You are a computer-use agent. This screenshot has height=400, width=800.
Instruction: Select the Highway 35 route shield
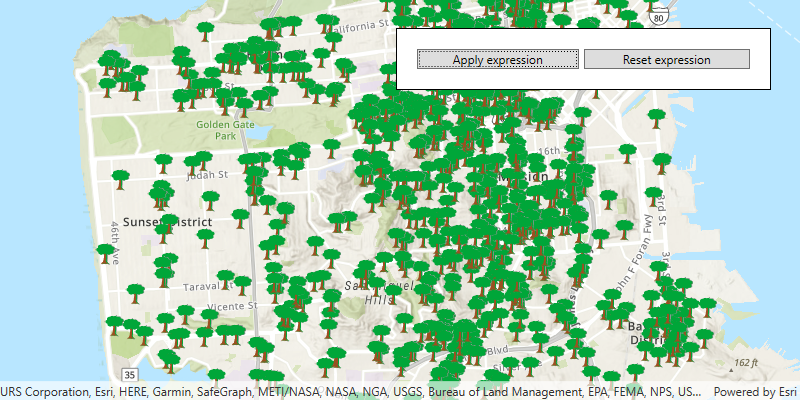click(x=128, y=374)
